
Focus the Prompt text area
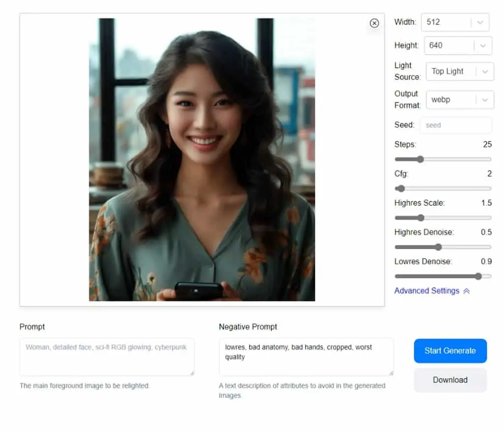[107, 357]
